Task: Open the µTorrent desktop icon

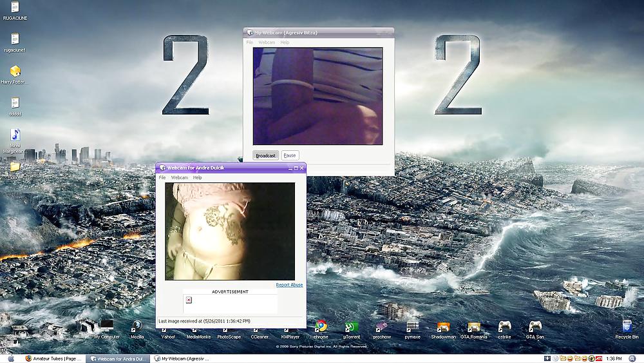Action: click(352, 327)
